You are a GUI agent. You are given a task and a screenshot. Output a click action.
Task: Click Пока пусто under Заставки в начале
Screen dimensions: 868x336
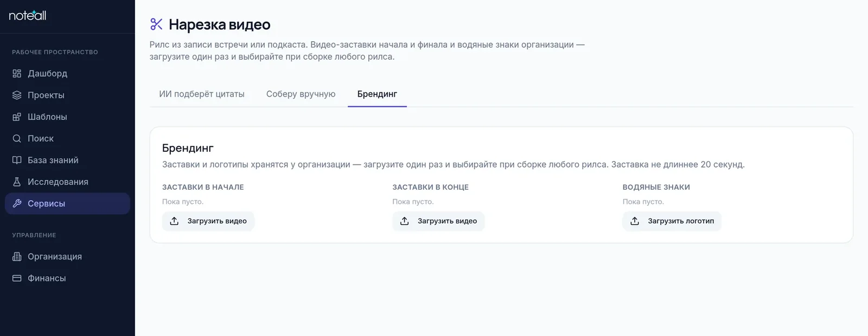point(183,202)
